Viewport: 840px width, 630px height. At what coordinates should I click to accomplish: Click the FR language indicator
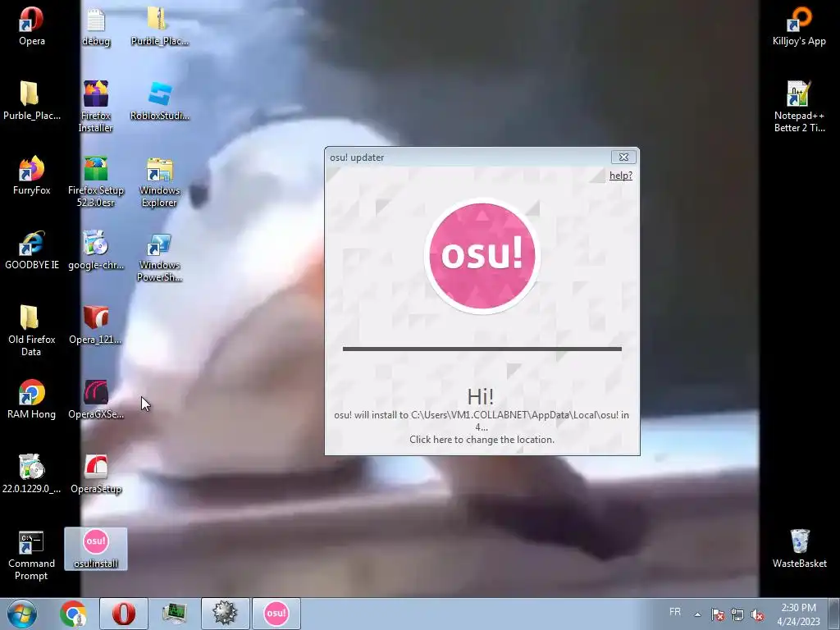(675, 612)
